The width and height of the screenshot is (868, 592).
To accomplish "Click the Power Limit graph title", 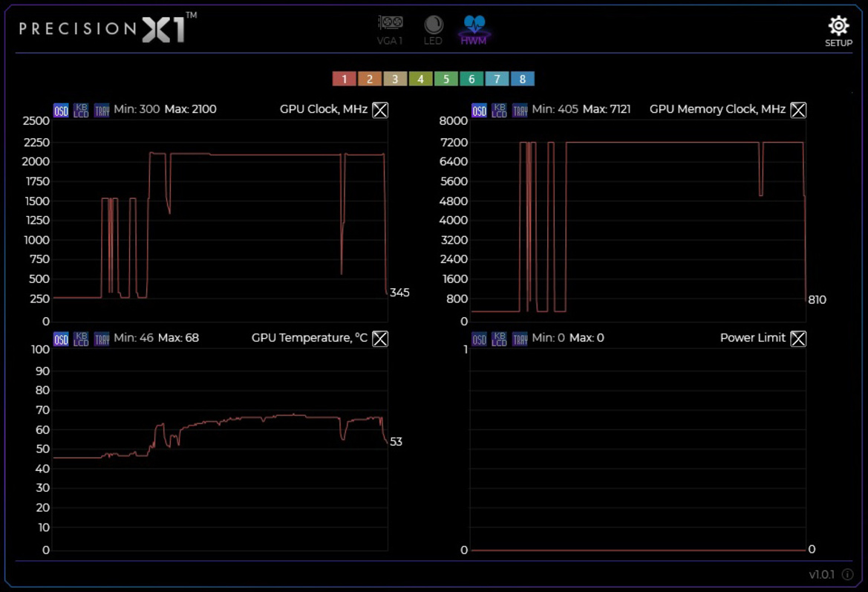I will coord(753,338).
